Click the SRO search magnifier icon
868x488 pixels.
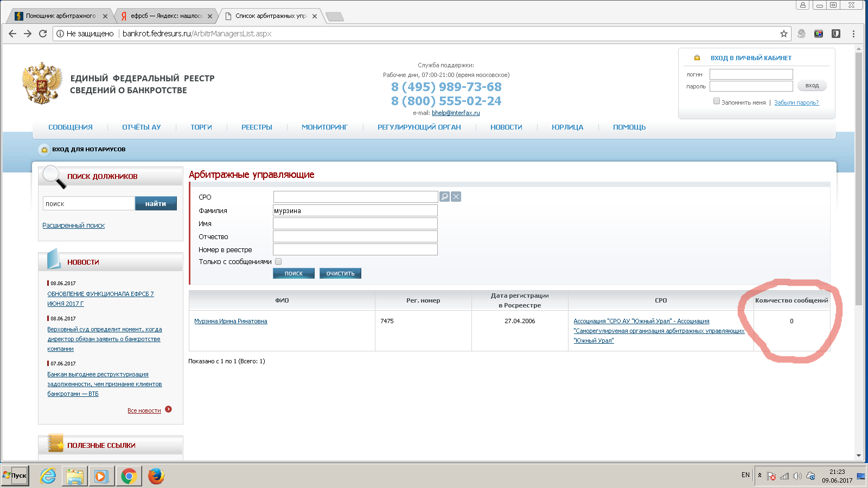(x=444, y=197)
